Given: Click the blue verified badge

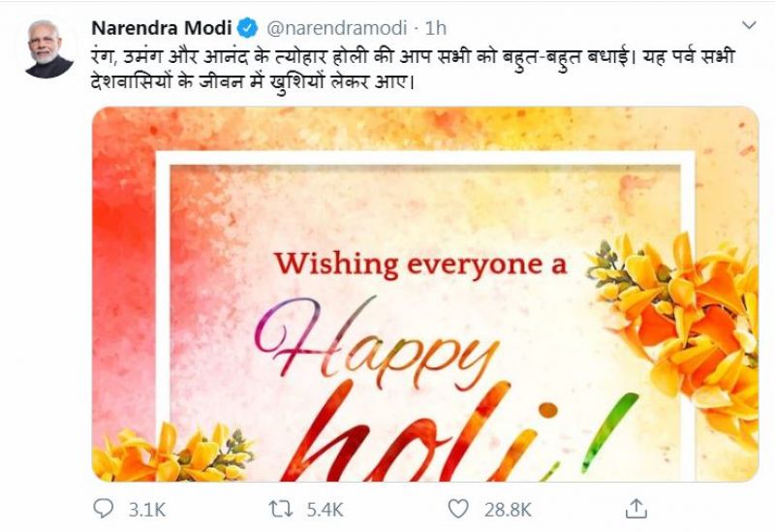Looking at the screenshot, I should 247,26.
